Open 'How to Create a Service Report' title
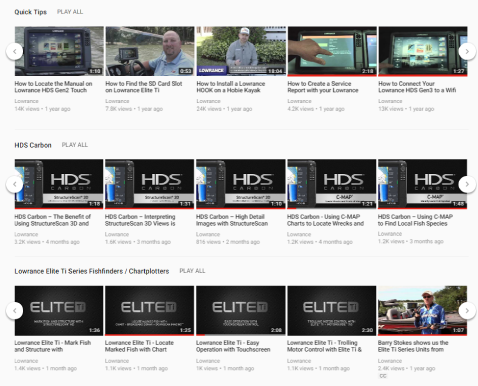Viewport: 478px width, 386px height. pyautogui.click(x=323, y=87)
